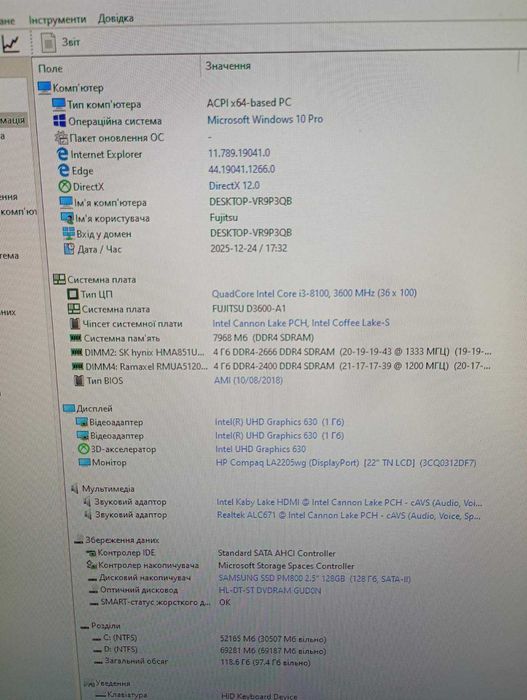Click the Мультимедіа speaker icon
This screenshot has width=527, height=700.
[75, 488]
